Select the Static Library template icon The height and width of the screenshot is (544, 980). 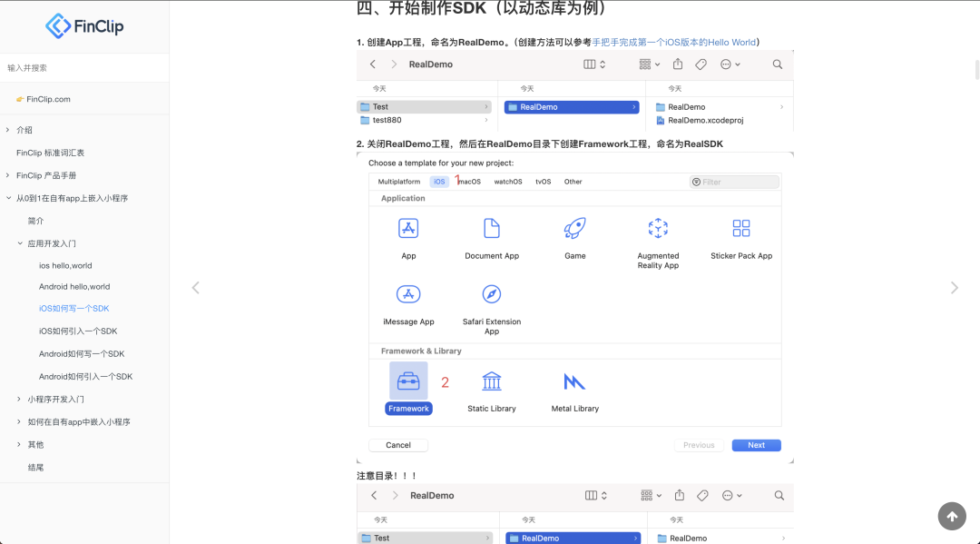point(491,381)
